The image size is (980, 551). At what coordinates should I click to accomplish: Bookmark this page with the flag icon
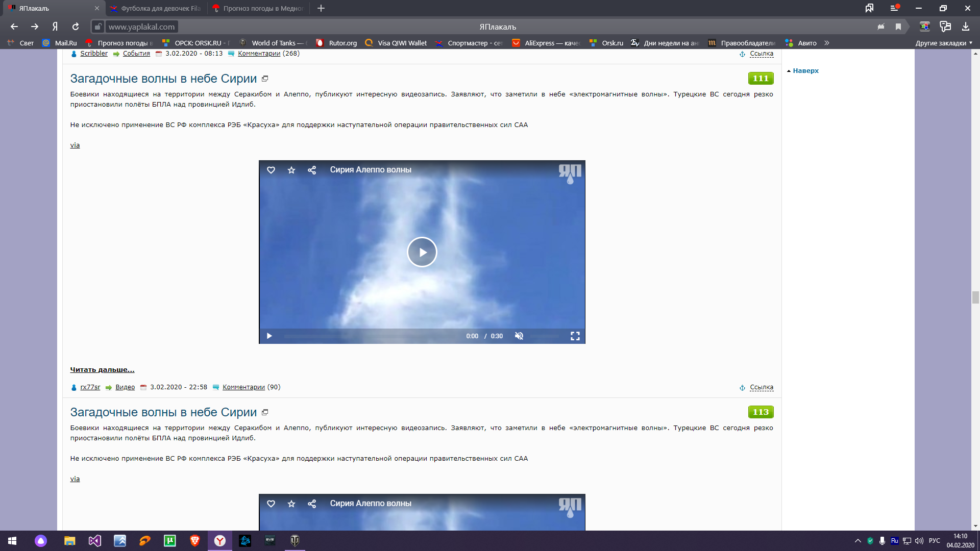tap(898, 27)
